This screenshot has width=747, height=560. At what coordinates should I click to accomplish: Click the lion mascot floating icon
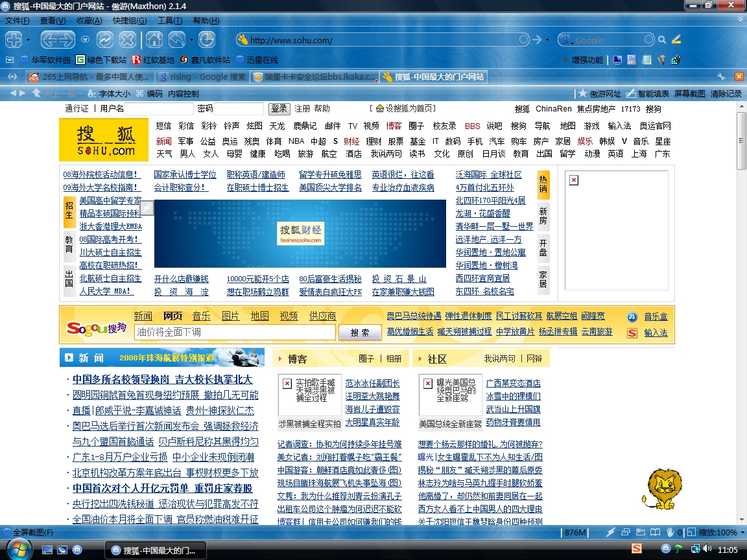pos(663,489)
